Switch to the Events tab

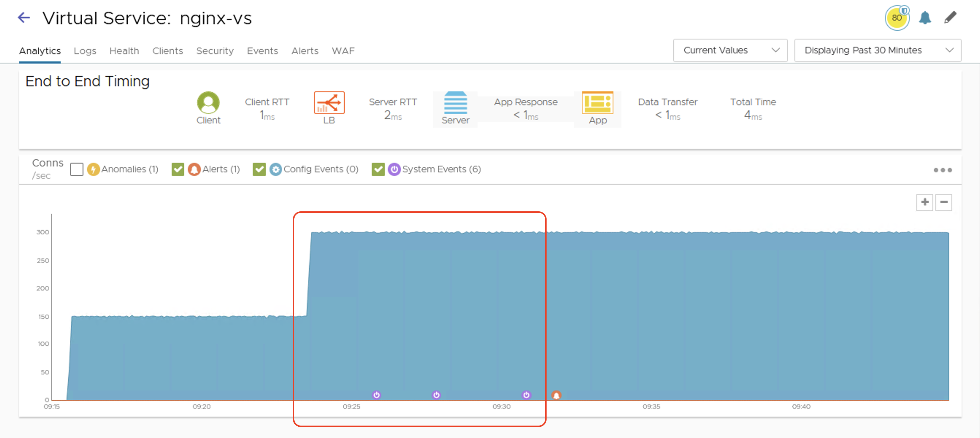click(262, 51)
